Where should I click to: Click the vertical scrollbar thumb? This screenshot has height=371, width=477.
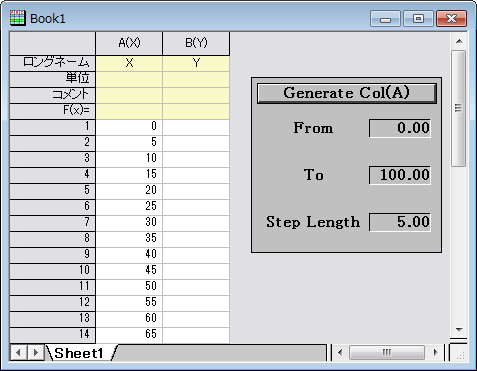[459, 108]
